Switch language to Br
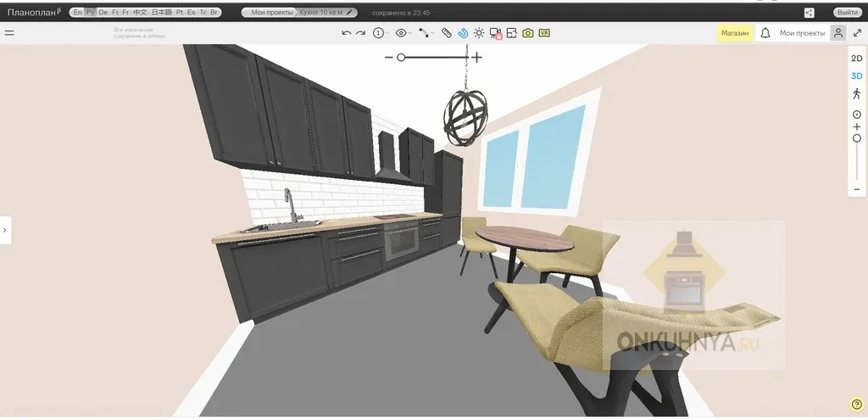This screenshot has width=868, height=420. tap(214, 12)
